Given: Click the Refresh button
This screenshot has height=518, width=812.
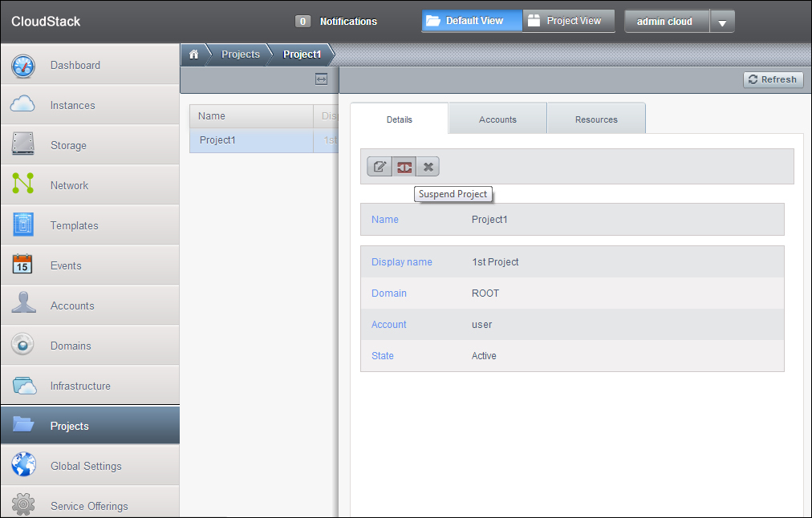Looking at the screenshot, I should tap(773, 79).
